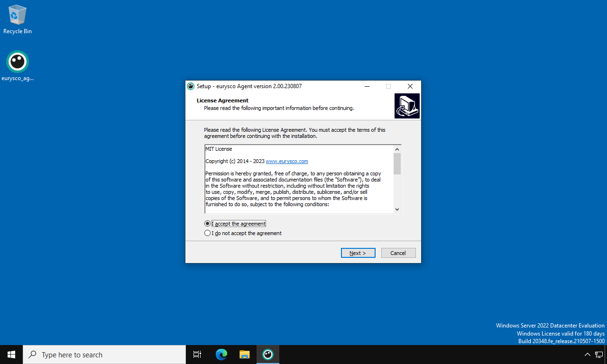Click the Next > button
The height and width of the screenshot is (364, 607).
click(358, 253)
